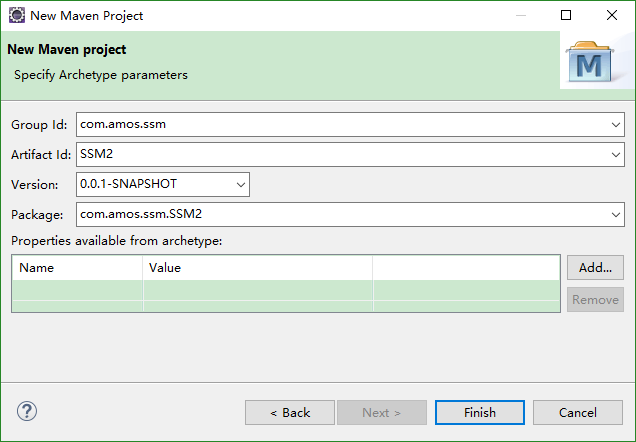Image resolution: width=636 pixels, height=442 pixels.
Task: Open the Version dropdown arrow
Action: click(241, 185)
